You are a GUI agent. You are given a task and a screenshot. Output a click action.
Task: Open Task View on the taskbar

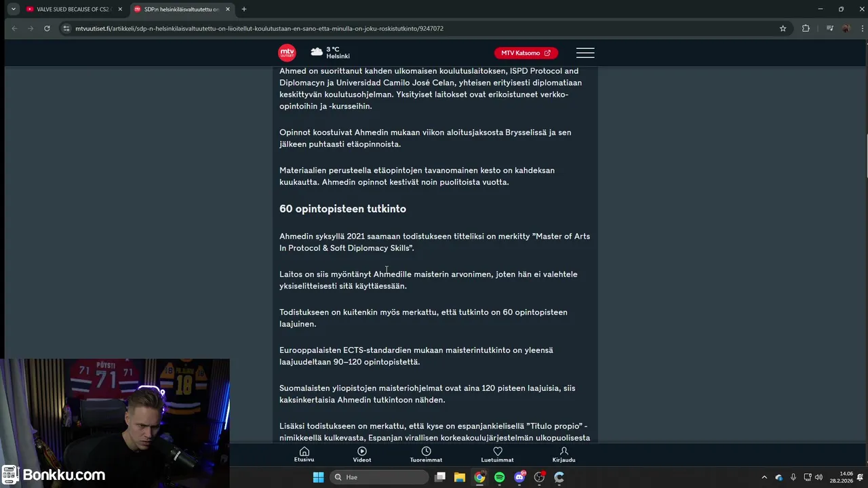[x=440, y=477]
